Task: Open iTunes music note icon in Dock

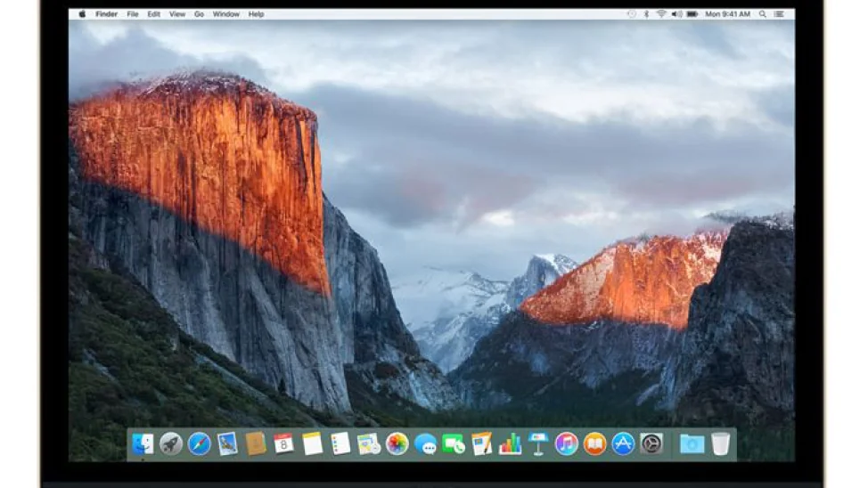Action: pos(566,443)
